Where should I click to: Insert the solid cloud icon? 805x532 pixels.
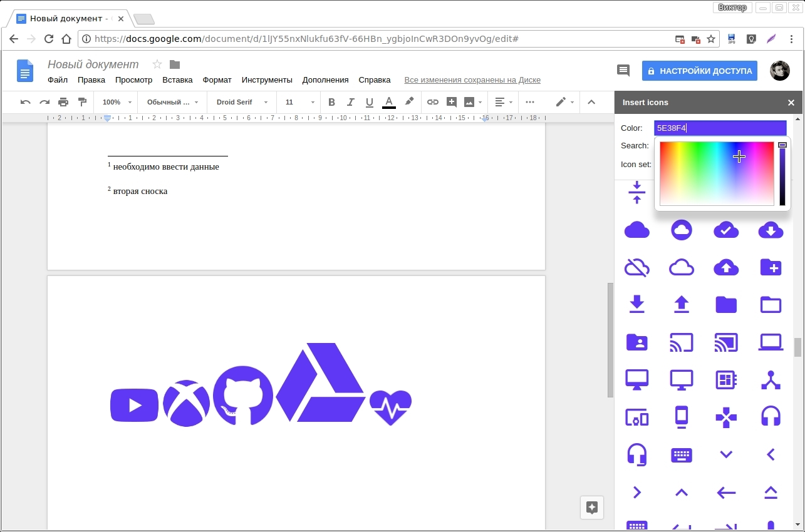[x=637, y=230]
